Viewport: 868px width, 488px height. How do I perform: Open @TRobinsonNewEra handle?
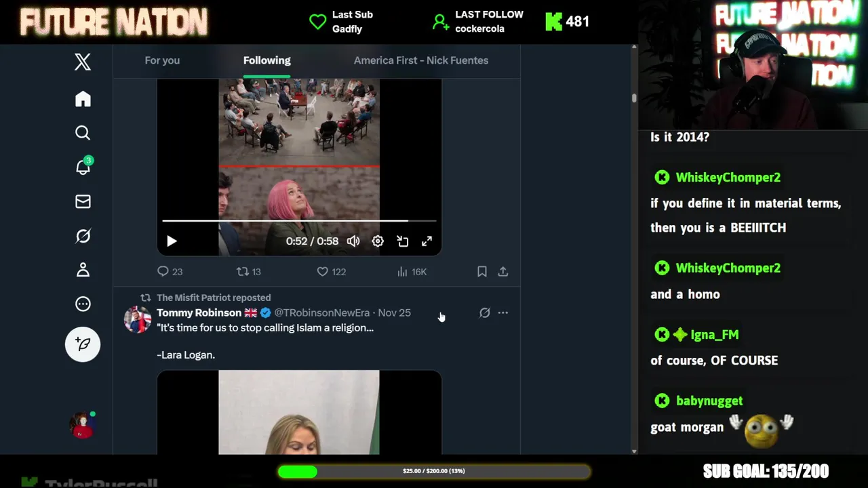[321, 312]
